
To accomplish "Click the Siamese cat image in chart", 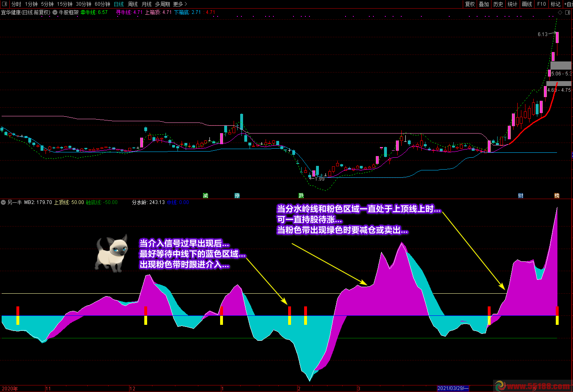I will point(112,254).
